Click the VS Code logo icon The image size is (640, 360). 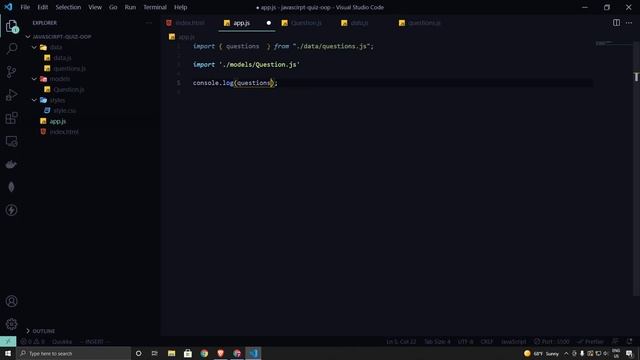coord(8,7)
